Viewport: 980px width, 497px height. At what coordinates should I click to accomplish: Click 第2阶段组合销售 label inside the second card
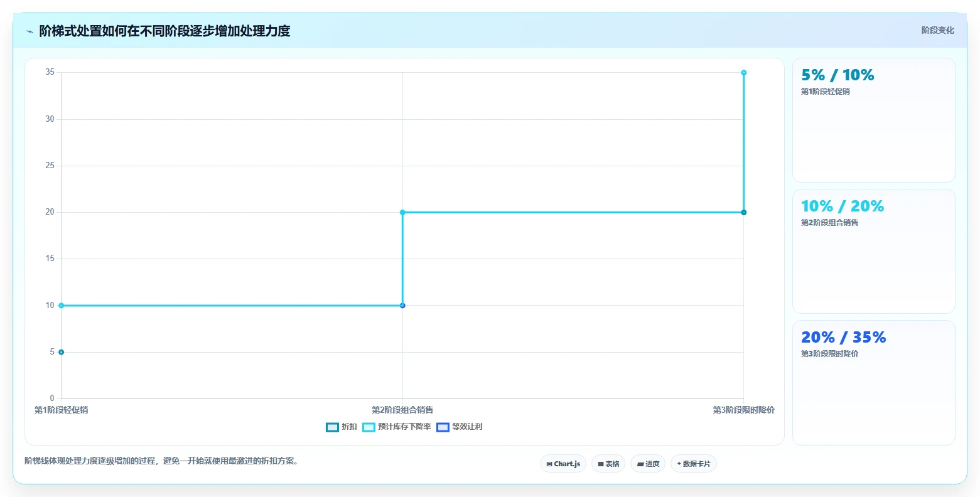[x=829, y=223]
